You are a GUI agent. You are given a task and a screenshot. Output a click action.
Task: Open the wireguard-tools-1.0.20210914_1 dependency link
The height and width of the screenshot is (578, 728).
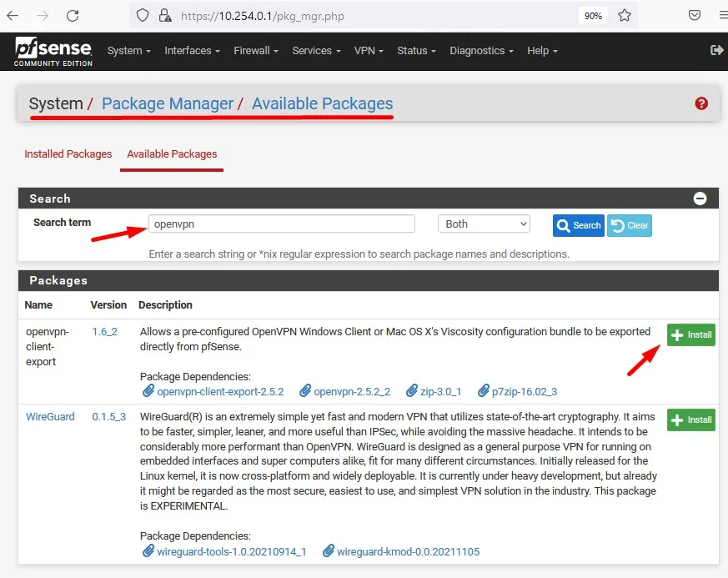tap(232, 552)
